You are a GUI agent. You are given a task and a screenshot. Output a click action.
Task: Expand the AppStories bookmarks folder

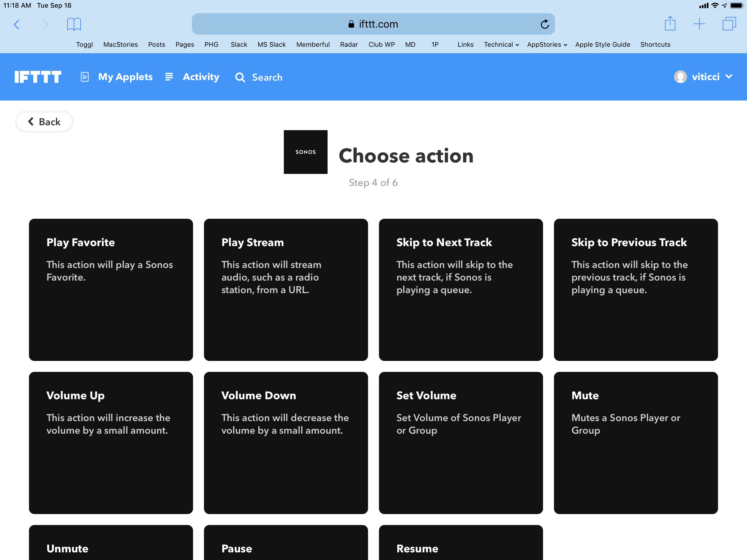pos(547,45)
